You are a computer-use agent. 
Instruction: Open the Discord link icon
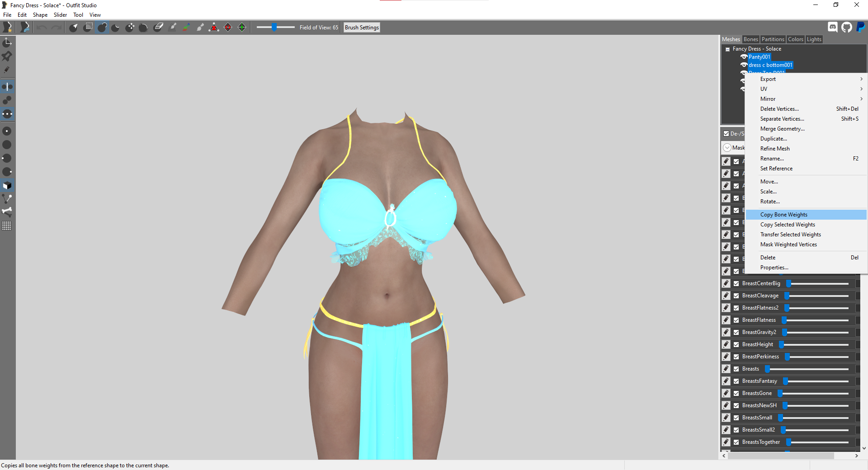(x=833, y=27)
